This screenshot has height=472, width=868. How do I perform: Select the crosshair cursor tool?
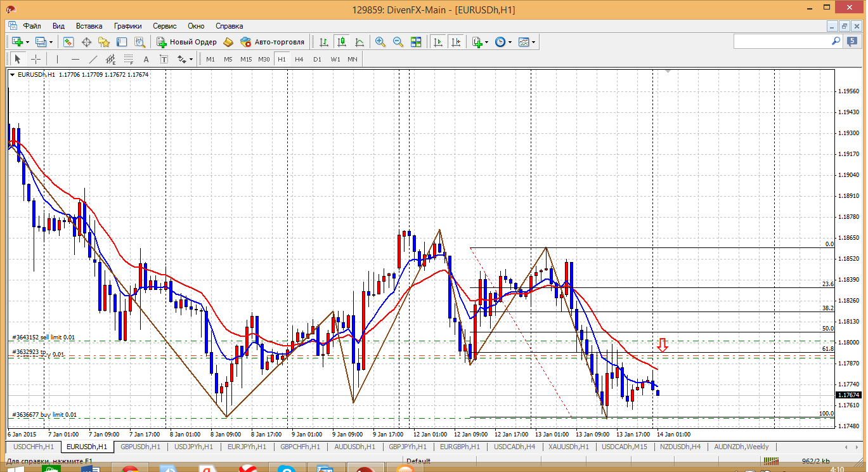pos(36,59)
